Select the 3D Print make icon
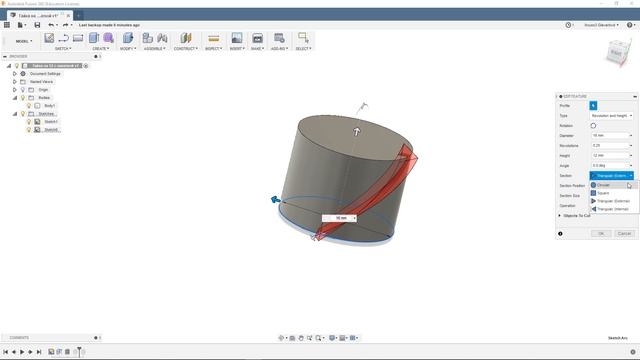 258,38
